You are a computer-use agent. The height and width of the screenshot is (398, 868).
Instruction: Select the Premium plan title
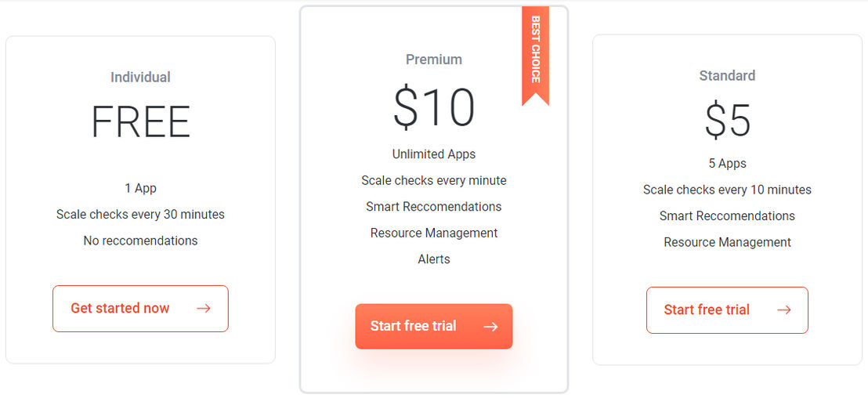434,60
